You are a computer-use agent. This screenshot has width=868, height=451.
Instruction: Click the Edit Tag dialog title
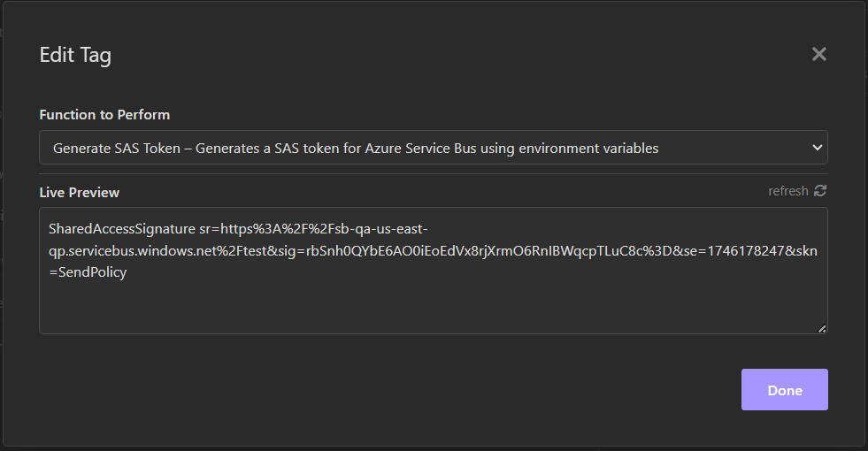tap(75, 55)
